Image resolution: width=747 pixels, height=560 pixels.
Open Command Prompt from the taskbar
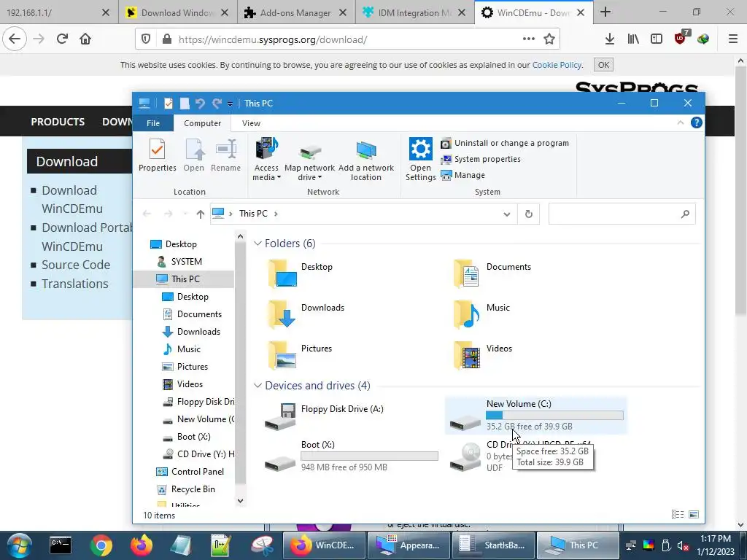[61, 545]
